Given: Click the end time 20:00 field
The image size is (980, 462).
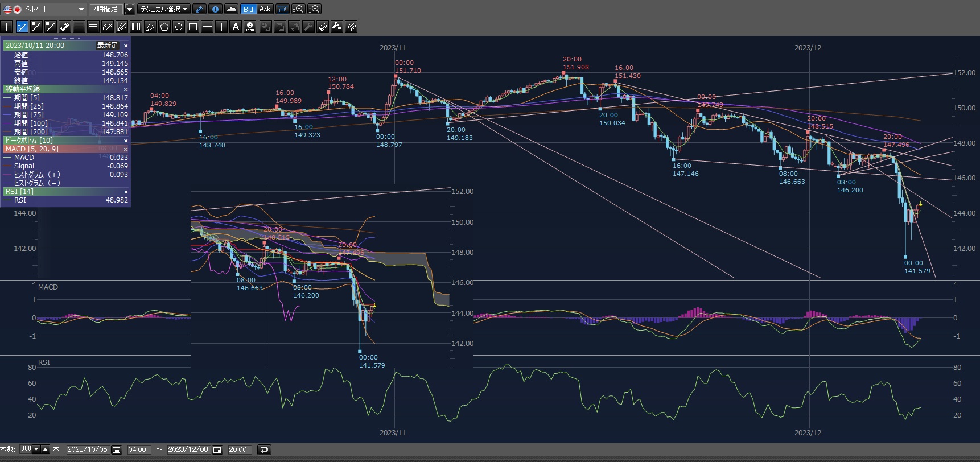Looking at the screenshot, I should pyautogui.click(x=238, y=449).
